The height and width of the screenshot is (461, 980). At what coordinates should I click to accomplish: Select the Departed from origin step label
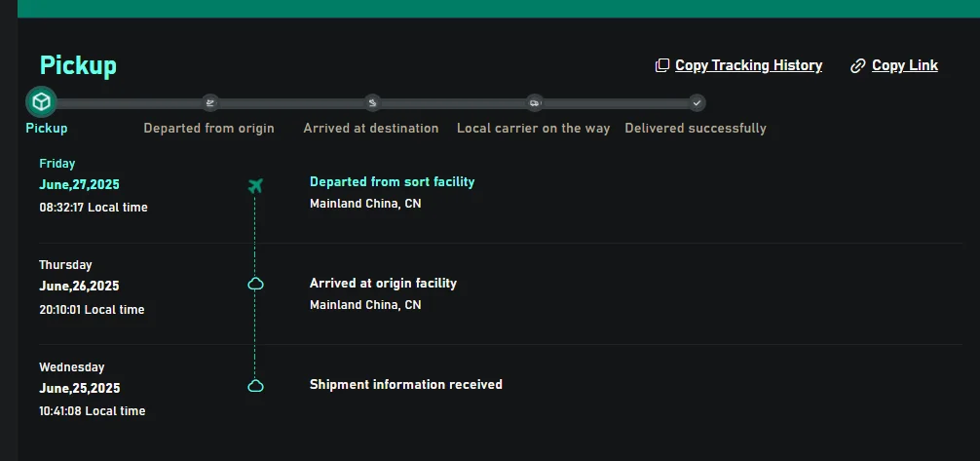209,128
